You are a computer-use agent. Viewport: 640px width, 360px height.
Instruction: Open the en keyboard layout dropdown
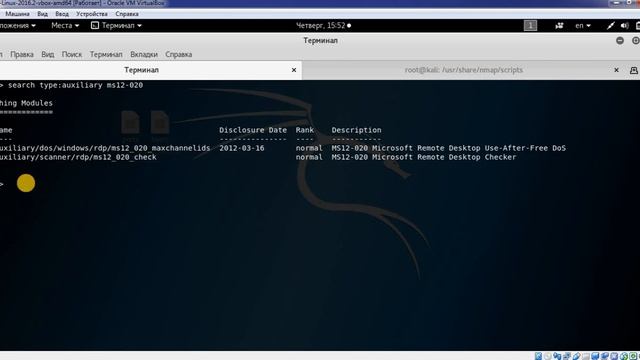click(x=583, y=26)
